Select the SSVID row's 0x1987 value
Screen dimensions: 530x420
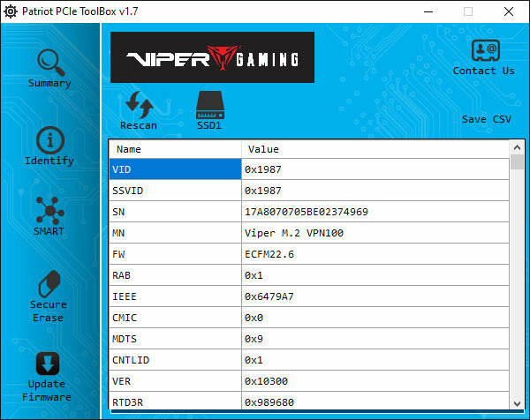tap(375, 191)
